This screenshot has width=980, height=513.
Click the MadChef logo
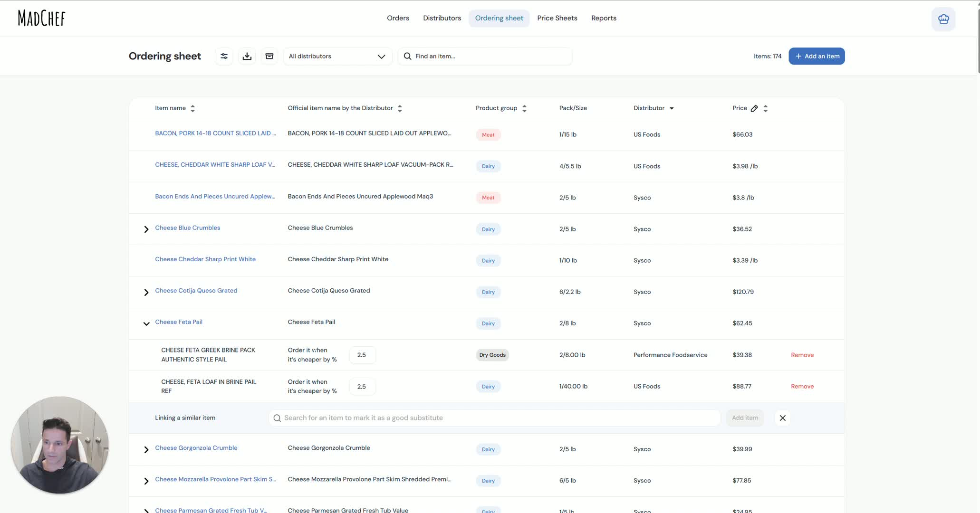(x=41, y=18)
